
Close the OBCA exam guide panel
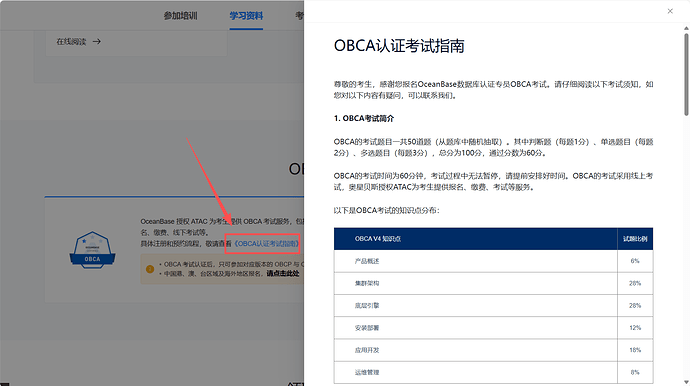[x=670, y=11]
